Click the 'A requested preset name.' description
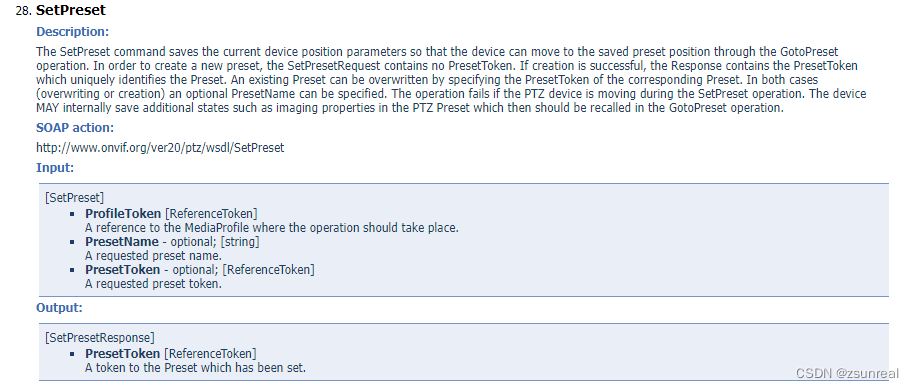This screenshot has height=388, width=914. coord(153,255)
